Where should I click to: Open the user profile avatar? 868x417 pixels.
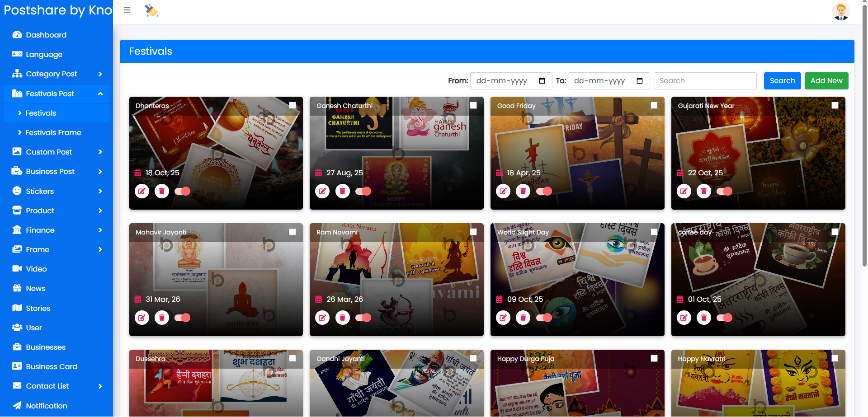(x=841, y=11)
